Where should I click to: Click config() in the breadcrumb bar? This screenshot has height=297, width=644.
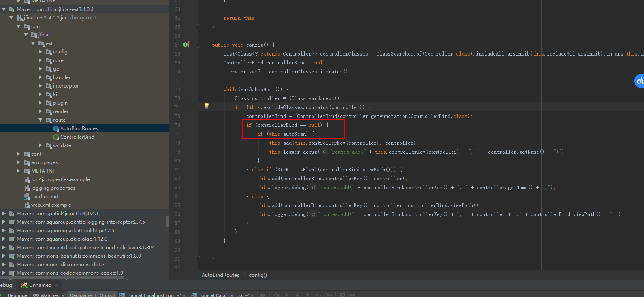click(x=258, y=275)
